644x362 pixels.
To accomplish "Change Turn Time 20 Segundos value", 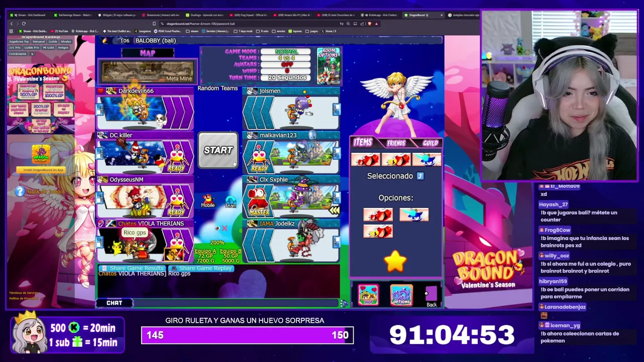I will click(x=287, y=77).
